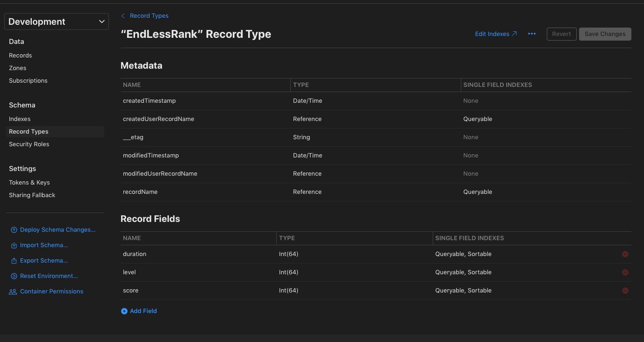Click the Deploy Schema Changes upload icon
This screenshot has width=644, height=342.
14,230
